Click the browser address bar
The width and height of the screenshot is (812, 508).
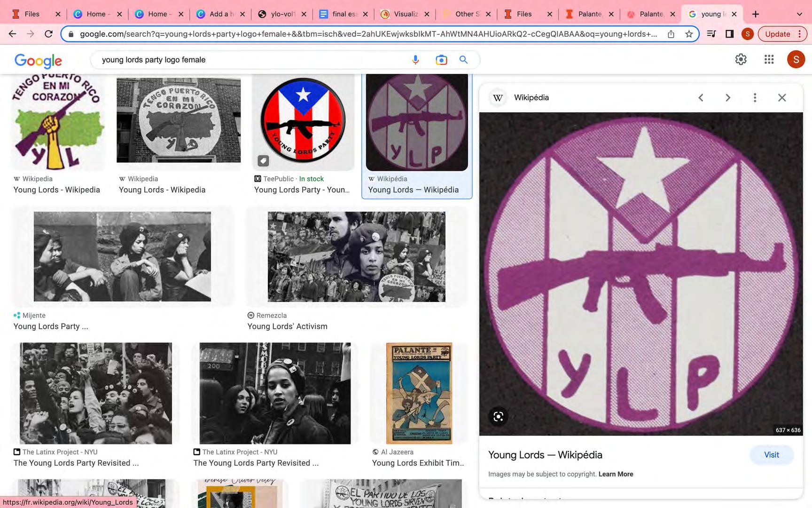[x=368, y=34]
